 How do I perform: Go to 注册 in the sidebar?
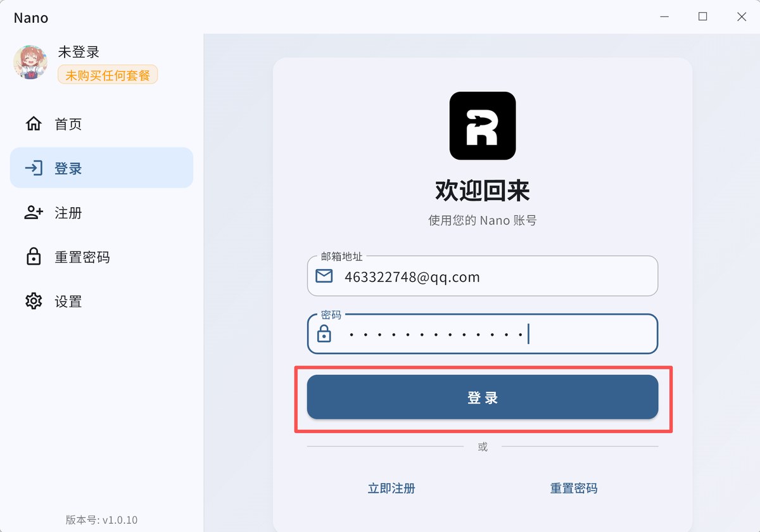pyautogui.click(x=101, y=213)
